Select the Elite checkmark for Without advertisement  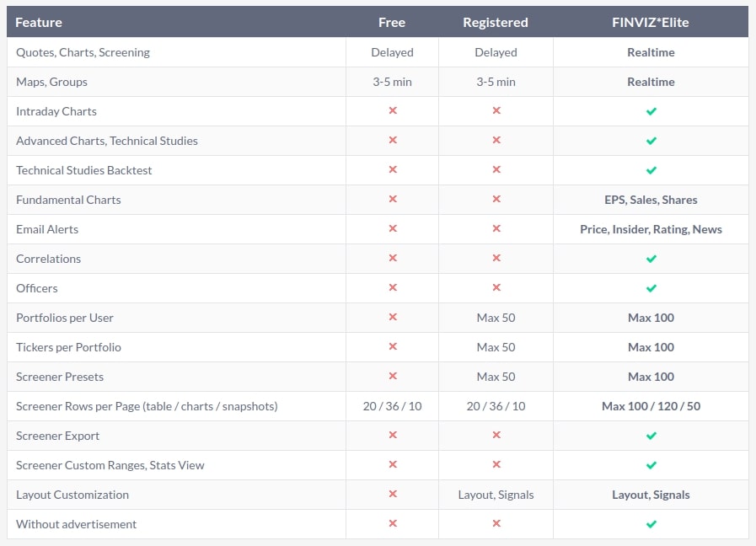point(650,524)
